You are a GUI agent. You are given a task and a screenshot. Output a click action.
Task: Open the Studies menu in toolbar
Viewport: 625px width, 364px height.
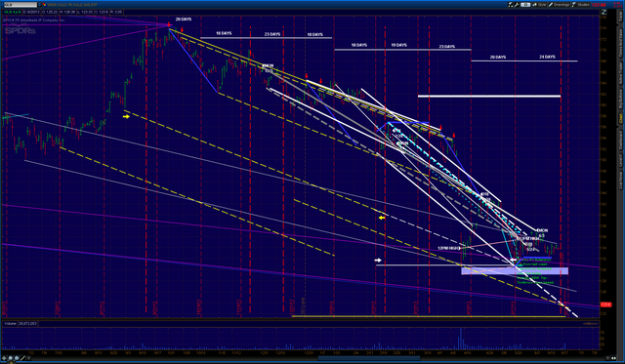pyautogui.click(x=581, y=5)
